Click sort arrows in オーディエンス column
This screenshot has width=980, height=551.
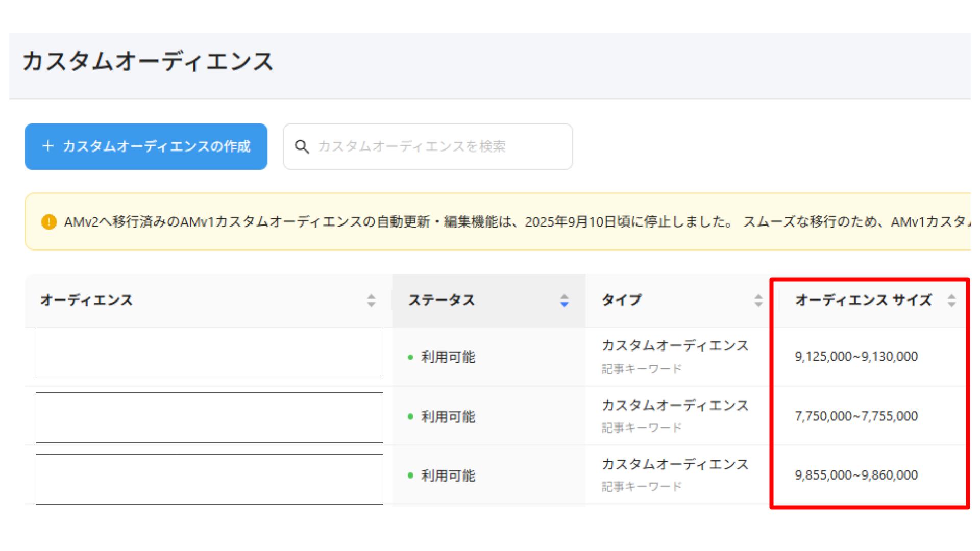[371, 300]
